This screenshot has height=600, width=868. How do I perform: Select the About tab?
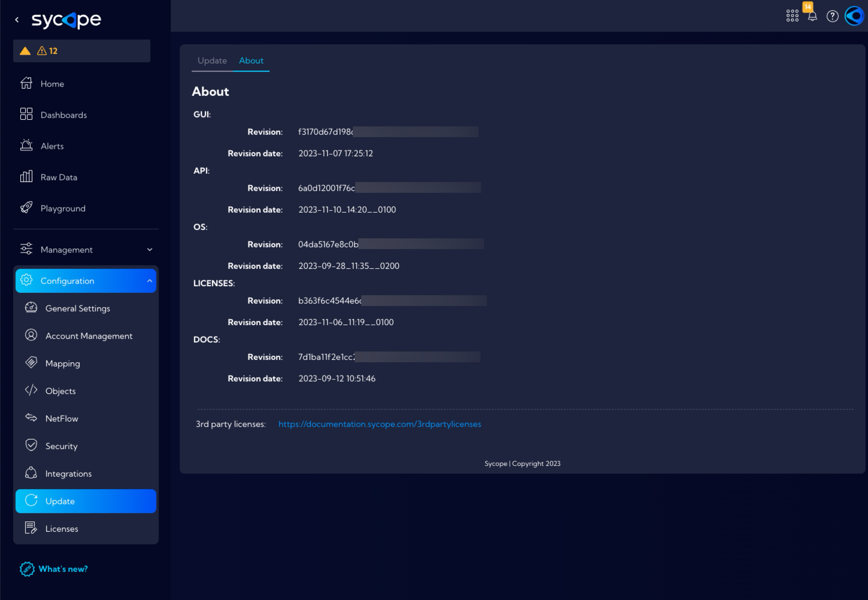point(251,60)
